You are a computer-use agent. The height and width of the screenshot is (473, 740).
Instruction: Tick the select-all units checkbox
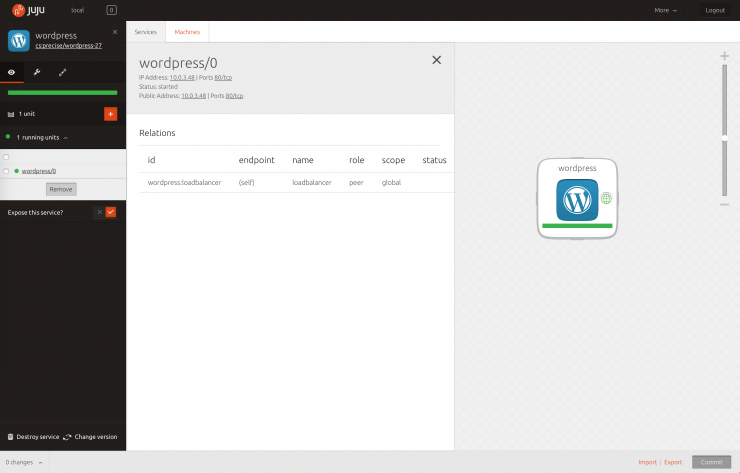tap(6, 157)
